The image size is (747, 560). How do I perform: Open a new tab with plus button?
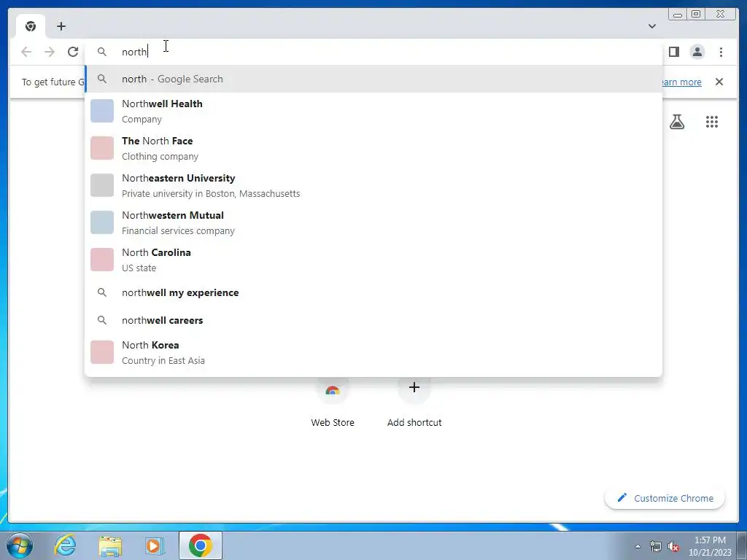point(61,26)
